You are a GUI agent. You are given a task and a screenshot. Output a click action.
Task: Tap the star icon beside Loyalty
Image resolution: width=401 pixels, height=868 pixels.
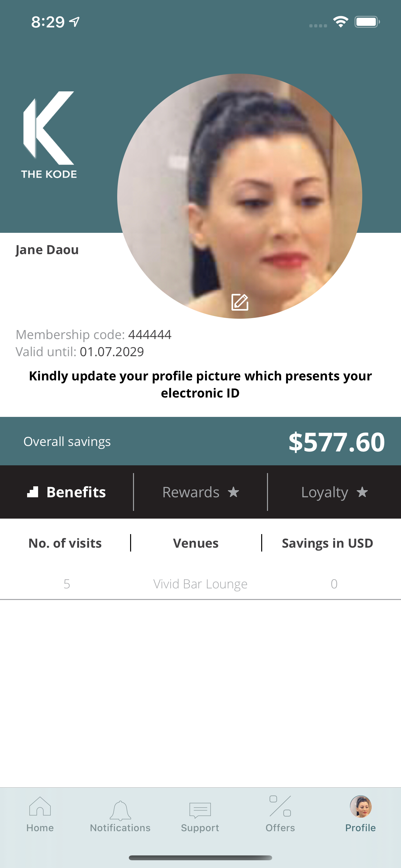pos(362,492)
